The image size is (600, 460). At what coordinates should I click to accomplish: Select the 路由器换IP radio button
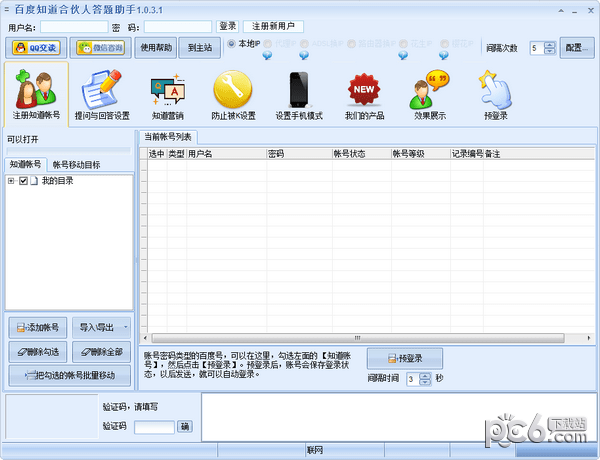351,43
